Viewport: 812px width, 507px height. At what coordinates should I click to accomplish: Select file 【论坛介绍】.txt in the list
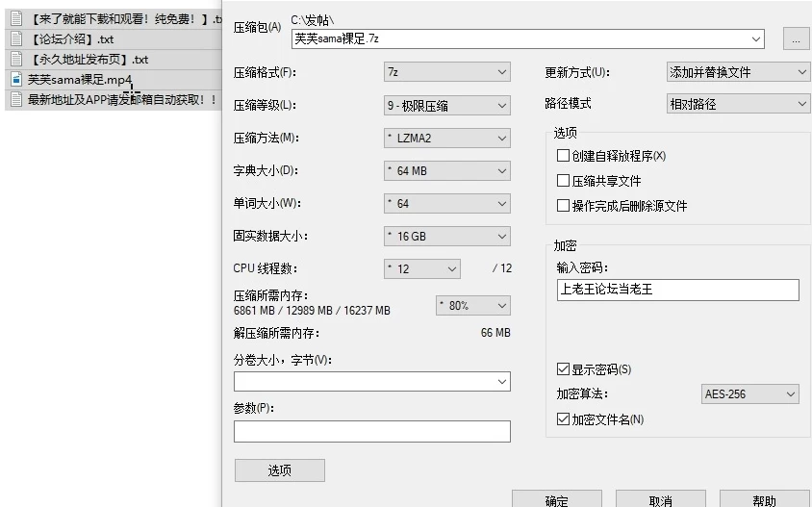[113, 38]
